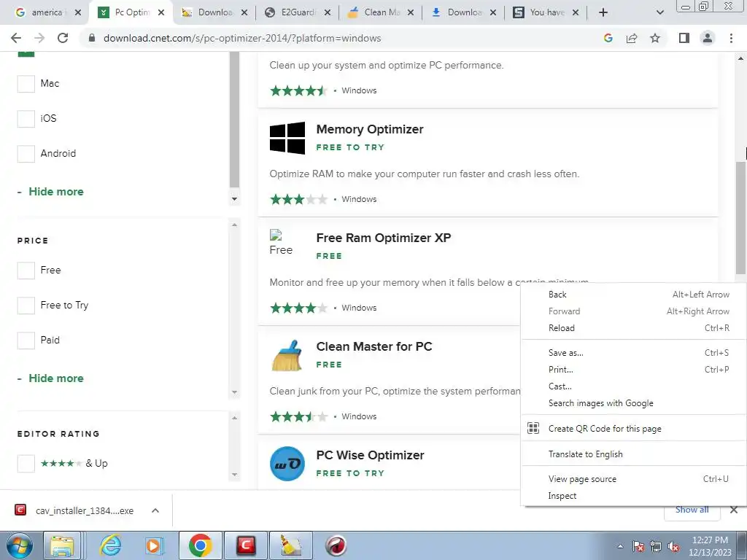The height and width of the screenshot is (560, 747).
Task: Check the Free to Try checkbox
Action: (x=26, y=306)
